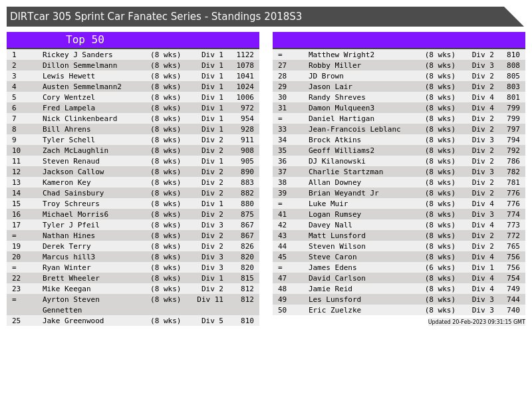Viewport: 532px width, 399px height.
Task: Select Brian Weyandt Jr's row
Action: coord(343,193)
